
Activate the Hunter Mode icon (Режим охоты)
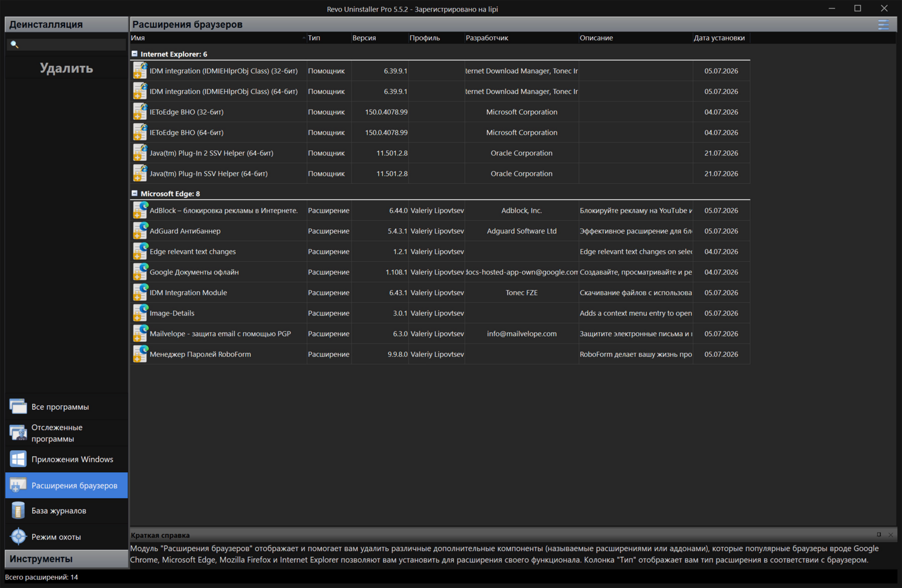[18, 536]
